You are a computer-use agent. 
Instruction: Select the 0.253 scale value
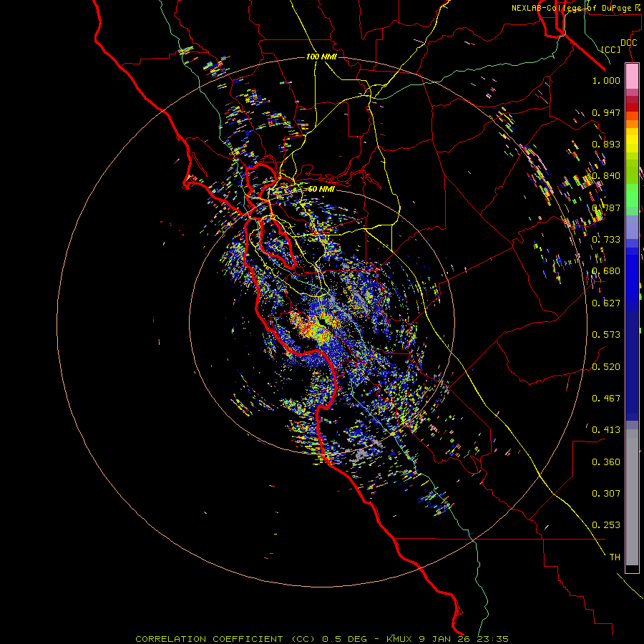[x=606, y=525]
